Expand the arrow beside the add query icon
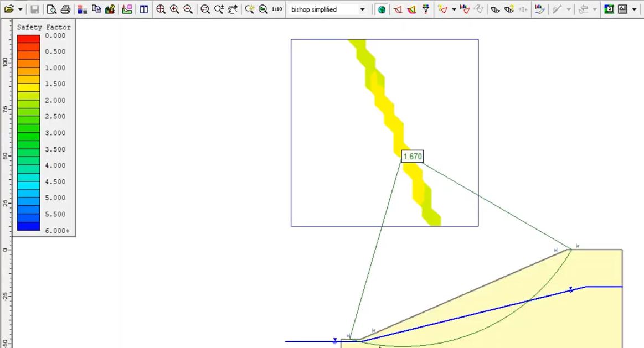Image resolution: width=644 pixels, height=348 pixels. pyautogui.click(x=454, y=9)
